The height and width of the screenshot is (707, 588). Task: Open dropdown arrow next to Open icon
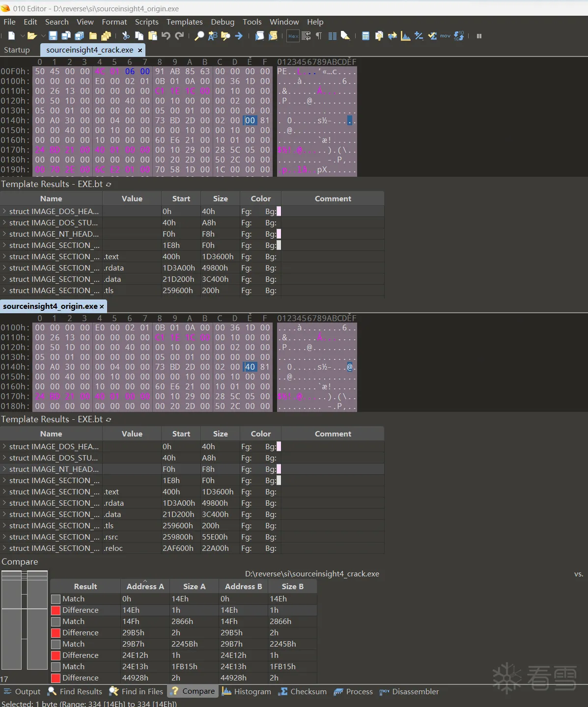pyautogui.click(x=43, y=36)
